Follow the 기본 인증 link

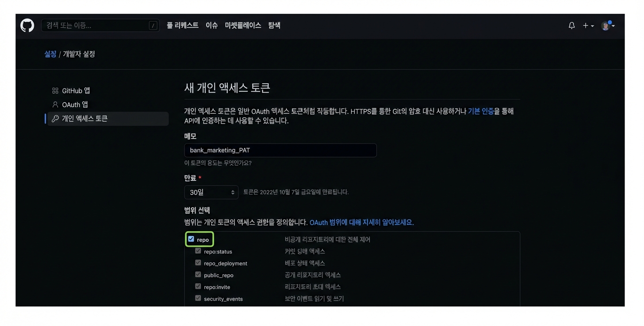coord(481,111)
